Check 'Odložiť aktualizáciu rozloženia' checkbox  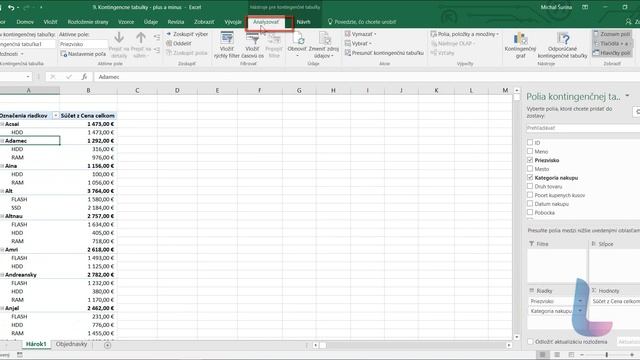[530, 342]
